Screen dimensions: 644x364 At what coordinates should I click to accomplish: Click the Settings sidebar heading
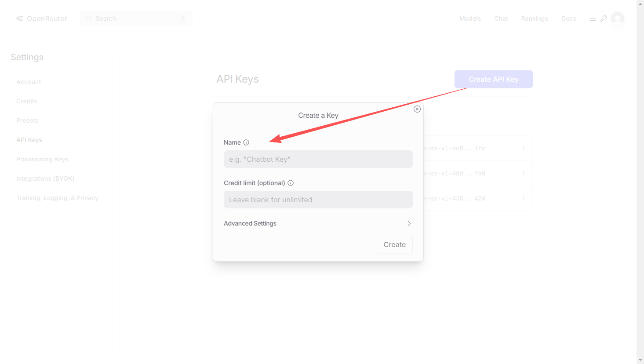coord(27,57)
